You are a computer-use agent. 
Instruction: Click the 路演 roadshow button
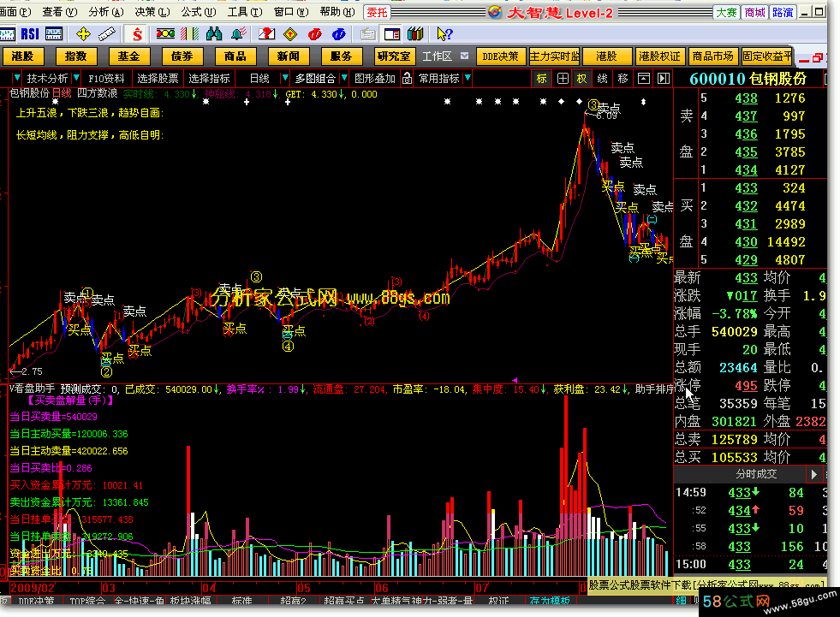pyautogui.click(x=783, y=12)
